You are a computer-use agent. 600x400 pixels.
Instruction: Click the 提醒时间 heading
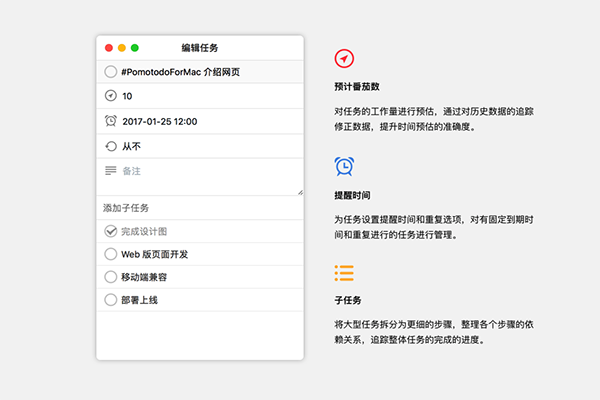(x=352, y=195)
